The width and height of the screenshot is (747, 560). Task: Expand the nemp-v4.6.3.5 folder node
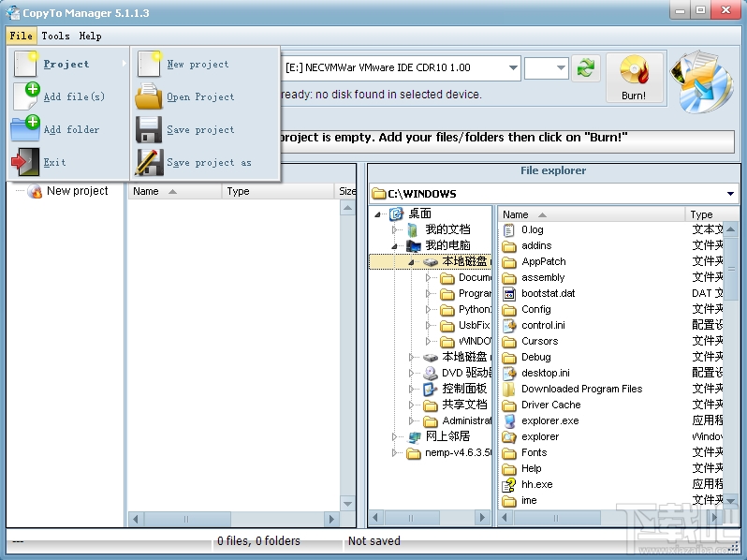click(x=394, y=452)
